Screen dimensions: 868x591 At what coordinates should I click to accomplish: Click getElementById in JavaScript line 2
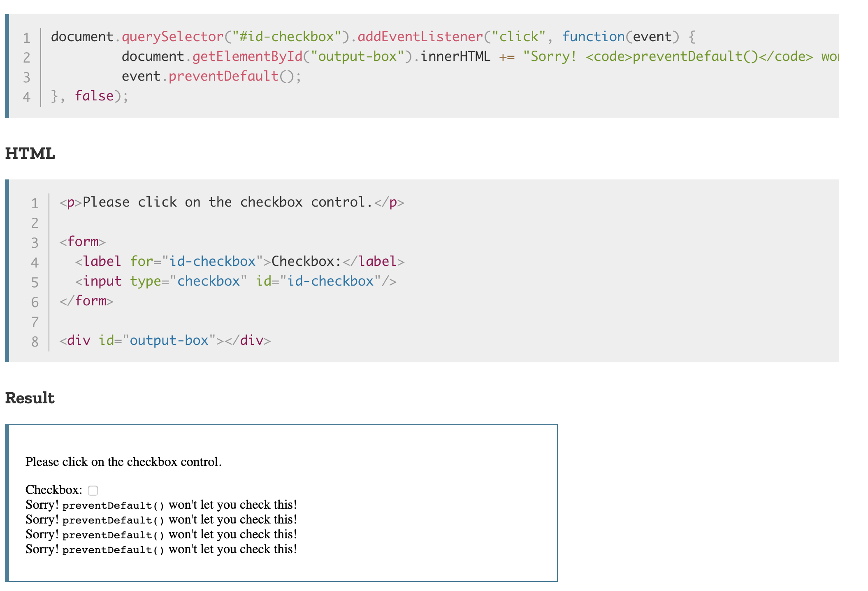(247, 56)
